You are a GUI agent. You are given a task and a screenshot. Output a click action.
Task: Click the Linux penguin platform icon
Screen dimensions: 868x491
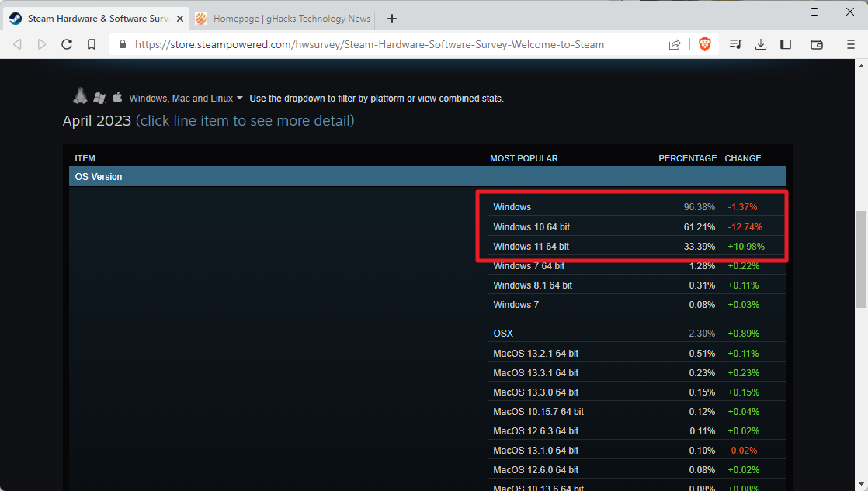point(80,96)
